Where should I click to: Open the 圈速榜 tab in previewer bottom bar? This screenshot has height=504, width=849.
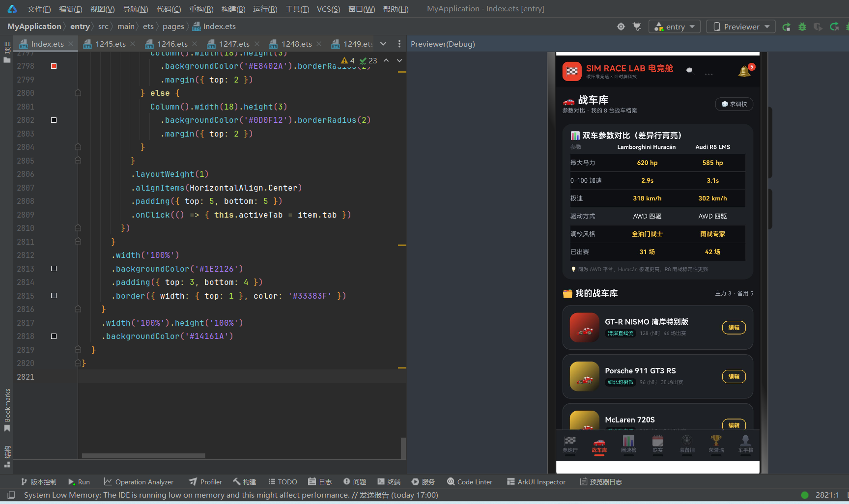coord(628,445)
